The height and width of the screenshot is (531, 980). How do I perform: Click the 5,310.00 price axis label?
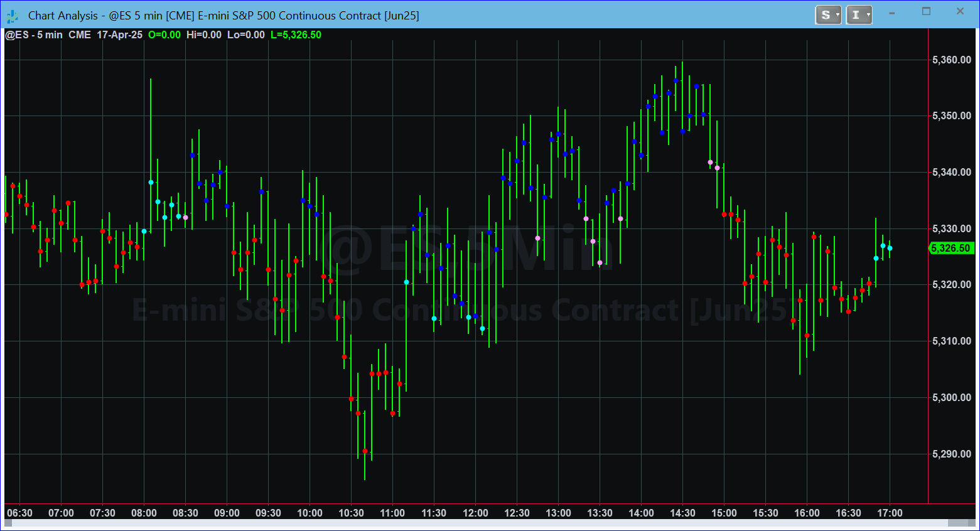pos(952,341)
